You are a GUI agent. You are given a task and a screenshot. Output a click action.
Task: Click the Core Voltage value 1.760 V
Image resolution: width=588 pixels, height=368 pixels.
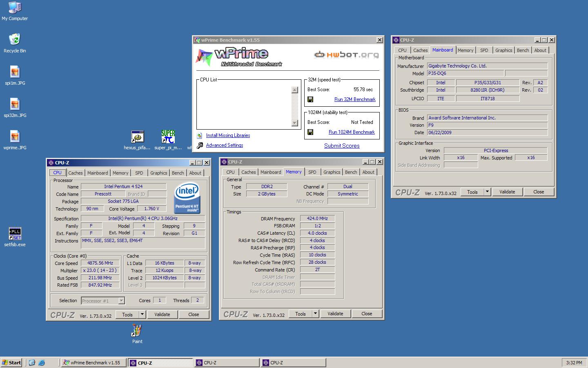[151, 209]
